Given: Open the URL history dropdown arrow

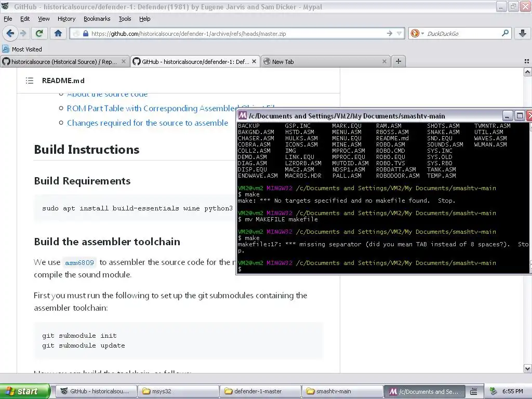Looking at the screenshot, I should pyautogui.click(x=400, y=33).
